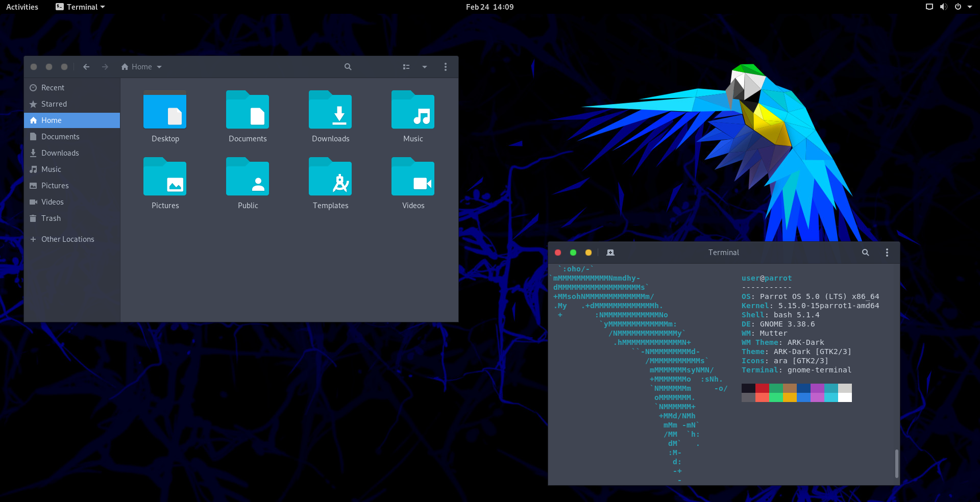This screenshot has height=502, width=980.
Task: Open Other Locations in the sidebar
Action: [x=67, y=239]
